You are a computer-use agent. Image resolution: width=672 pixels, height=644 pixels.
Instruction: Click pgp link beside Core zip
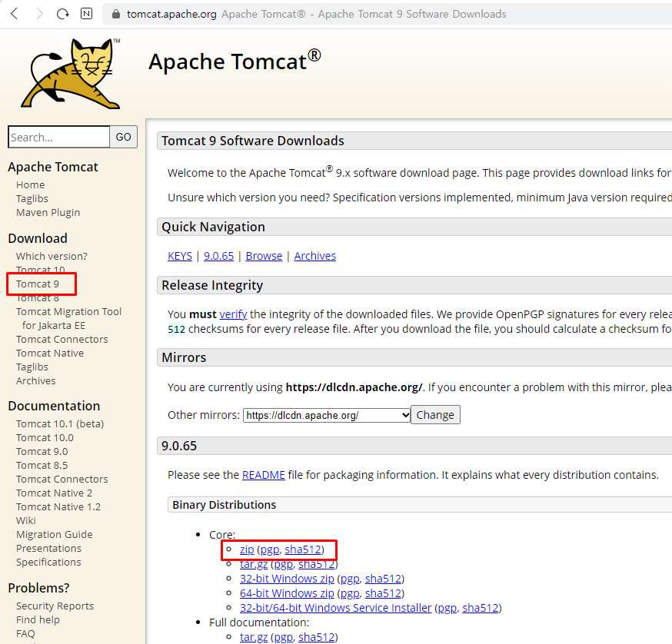coord(270,549)
